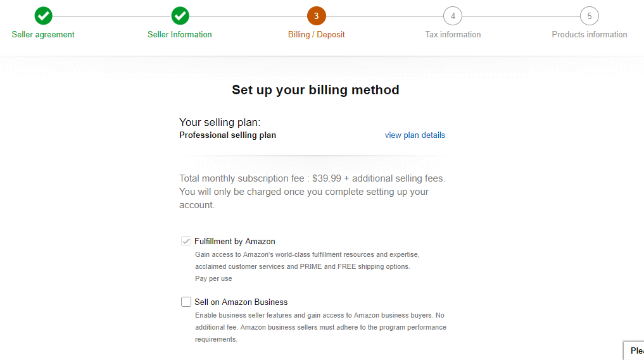Select the Billing / Deposit step label
This screenshot has height=360, width=644.
coord(316,34)
